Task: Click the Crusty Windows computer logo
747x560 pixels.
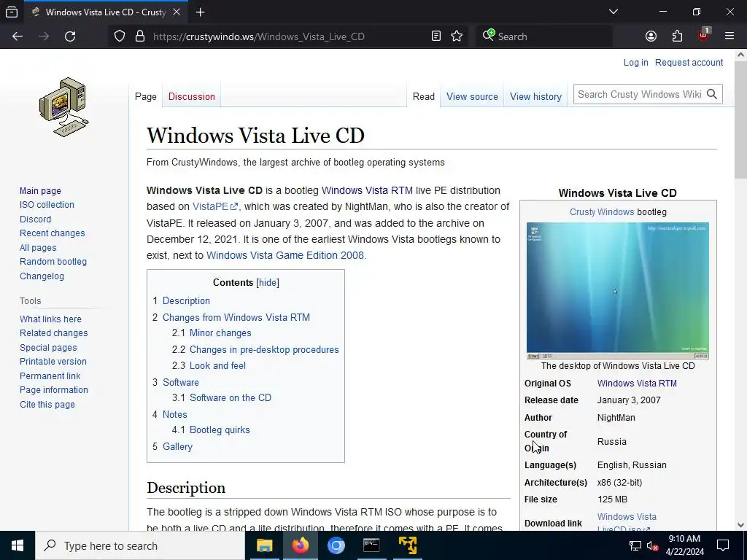Action: (64, 107)
